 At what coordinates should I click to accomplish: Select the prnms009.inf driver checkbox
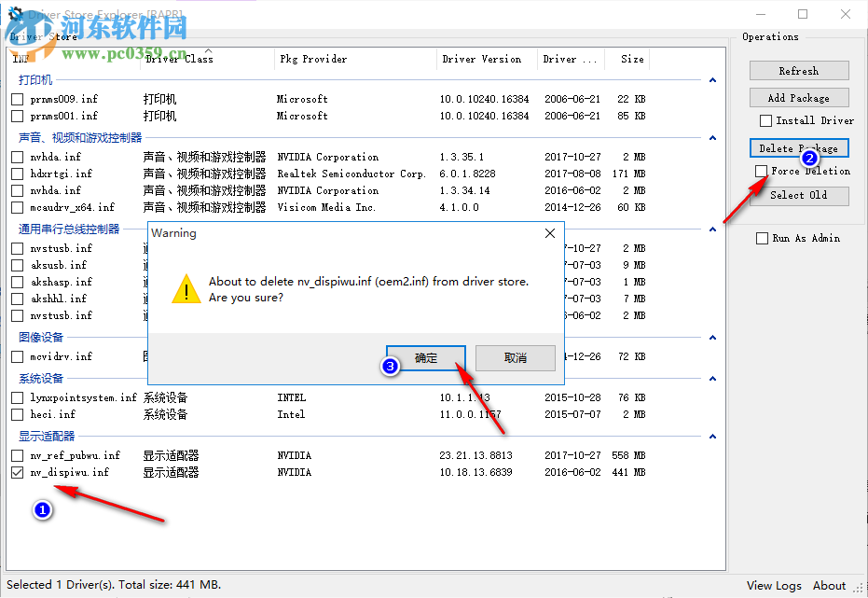[16, 98]
